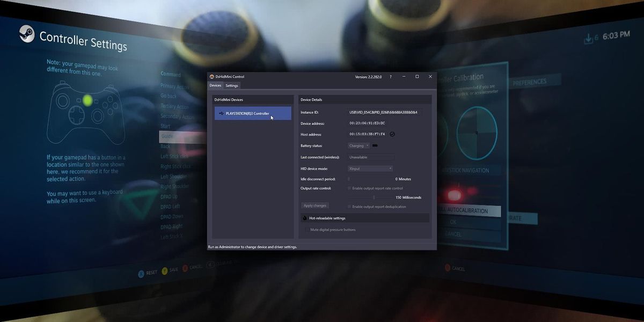644x322 pixels.
Task: Click the Steam downloads icon near clock
Action: pyautogui.click(x=589, y=38)
